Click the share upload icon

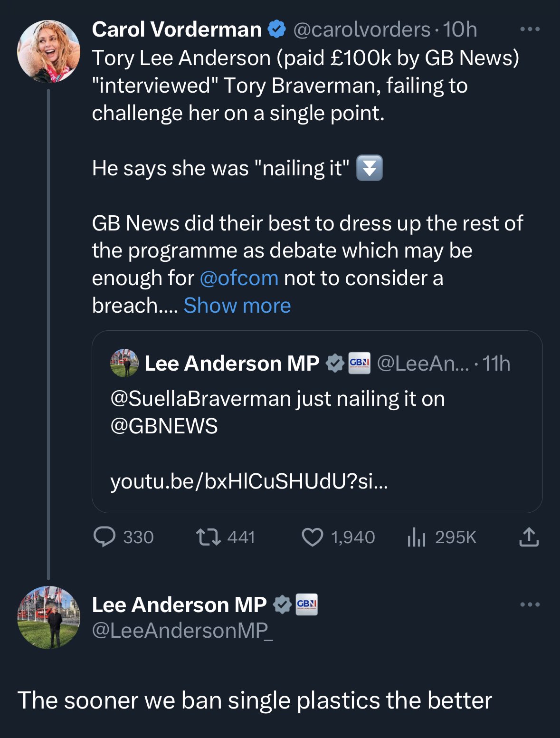click(529, 537)
